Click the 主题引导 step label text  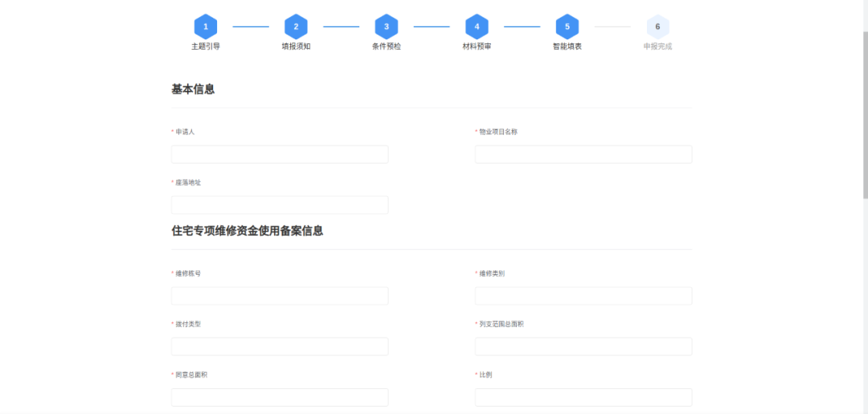click(206, 47)
